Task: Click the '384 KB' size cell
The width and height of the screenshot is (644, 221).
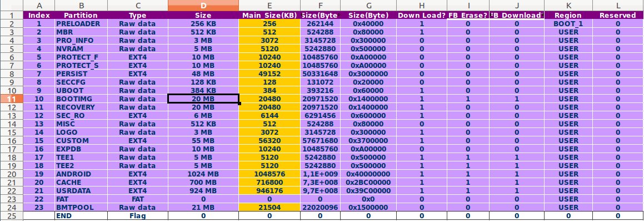Action: tap(203, 91)
